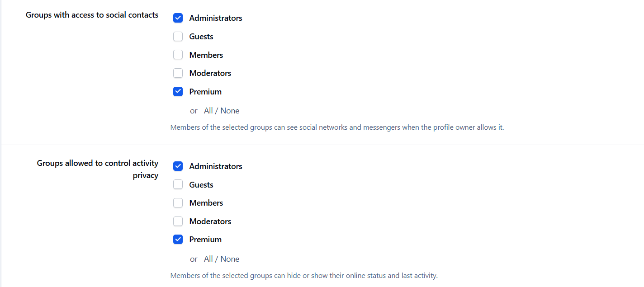Screen dimensions: 644x287
Task: Check Moderators for activity privacy control
Action: (178, 221)
